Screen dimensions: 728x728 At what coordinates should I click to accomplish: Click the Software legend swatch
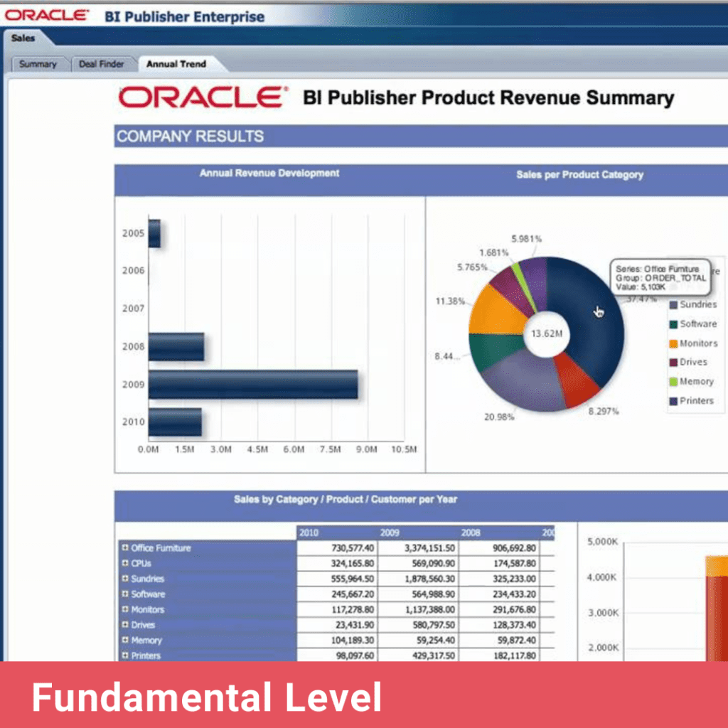(674, 323)
